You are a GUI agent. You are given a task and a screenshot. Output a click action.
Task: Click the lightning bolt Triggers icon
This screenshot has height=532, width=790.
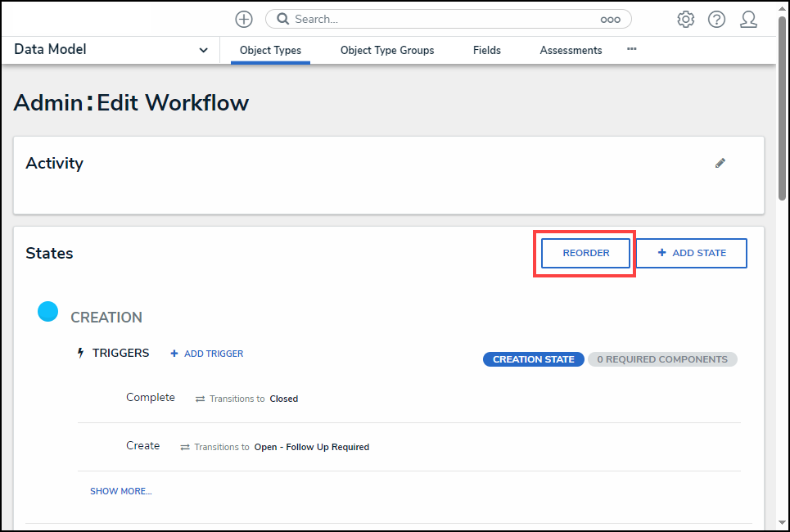pyautogui.click(x=80, y=354)
